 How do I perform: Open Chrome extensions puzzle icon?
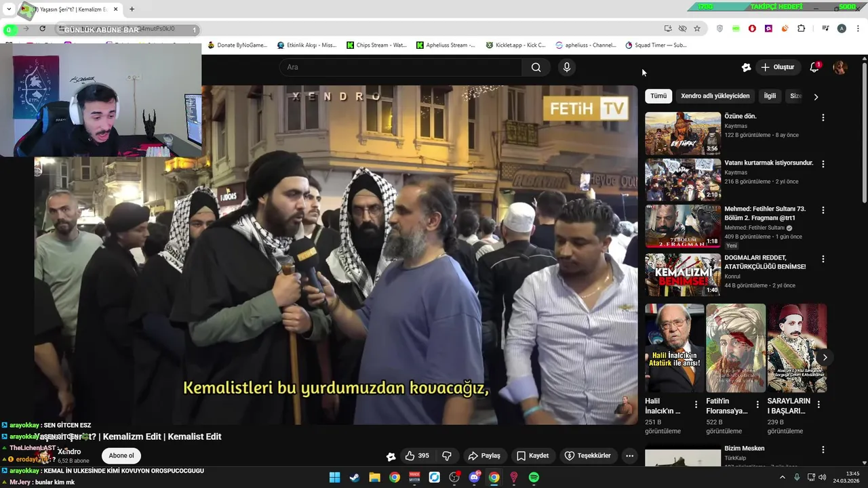click(x=802, y=28)
